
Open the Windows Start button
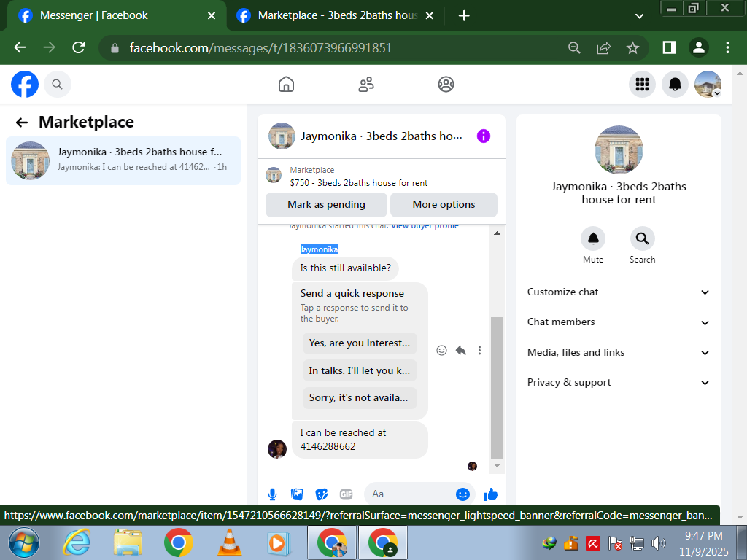(x=24, y=542)
